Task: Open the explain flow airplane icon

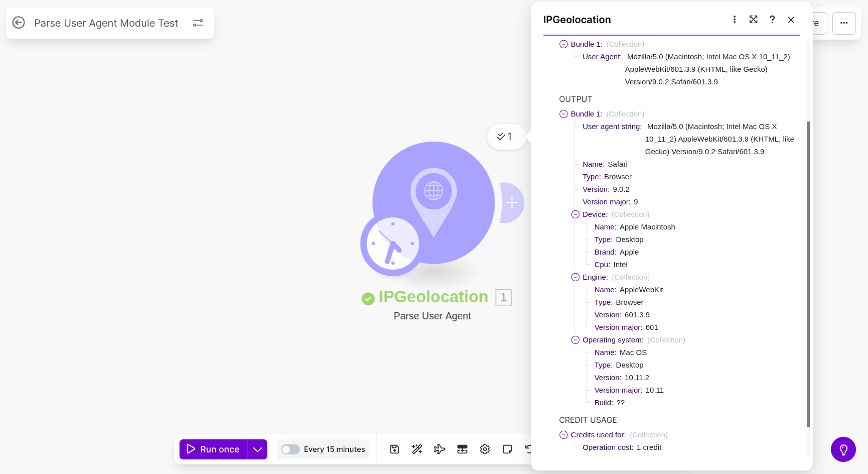Action: (440, 449)
